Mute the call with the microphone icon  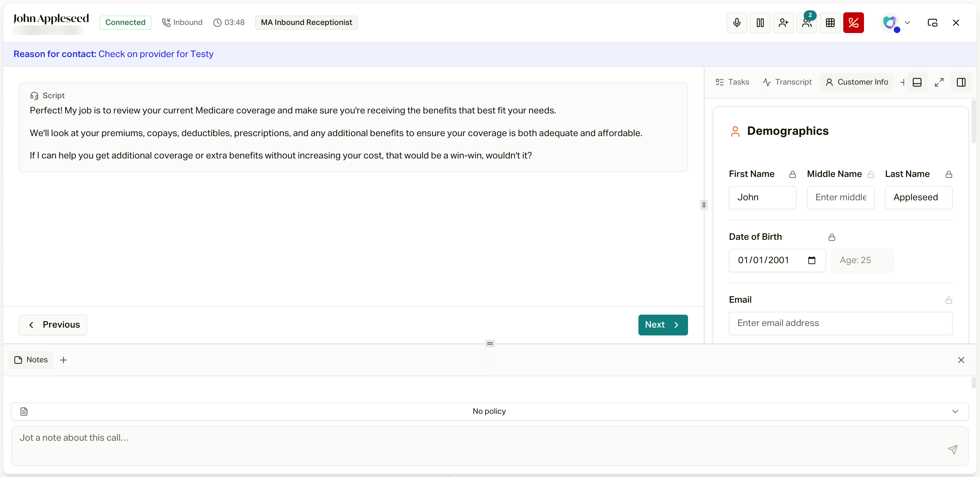pos(737,23)
